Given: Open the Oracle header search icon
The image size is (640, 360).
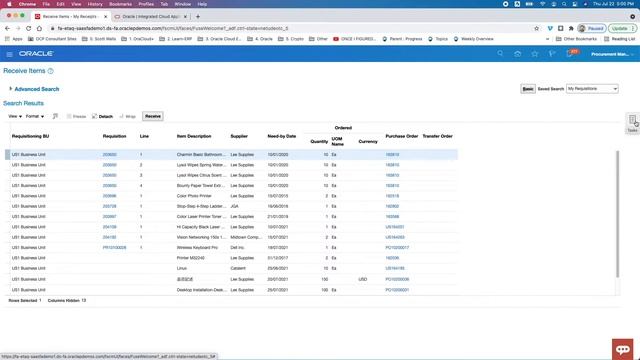Looking at the screenshot, I should point(500,53).
